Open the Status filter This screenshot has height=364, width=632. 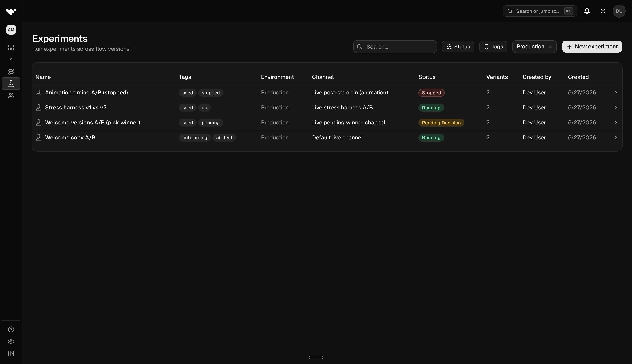point(458,46)
